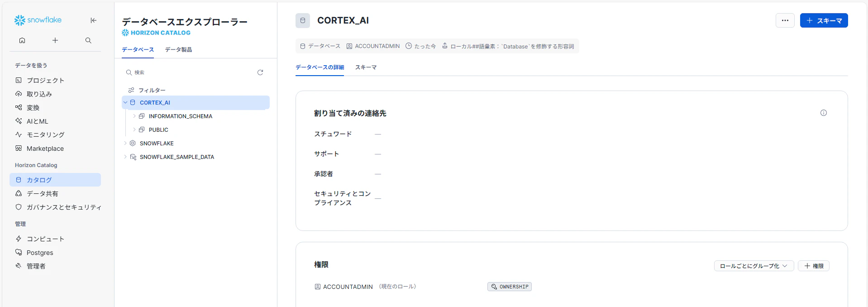Click セキュリティとコンプライアンス contact row
The width and height of the screenshot is (868, 307).
(348, 198)
